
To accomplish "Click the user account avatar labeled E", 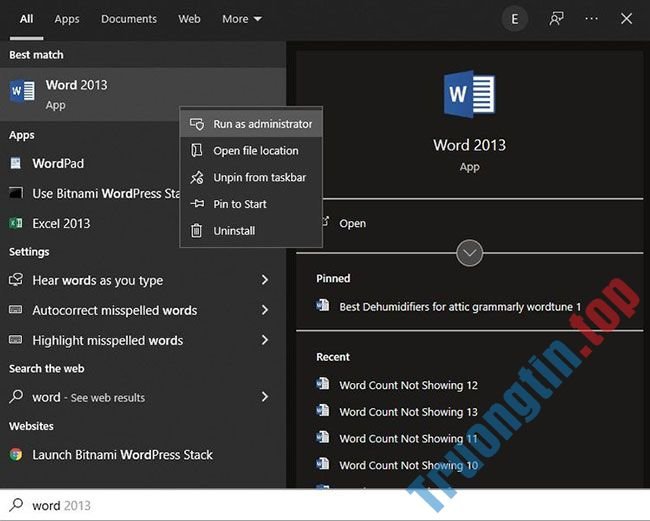I will [514, 19].
